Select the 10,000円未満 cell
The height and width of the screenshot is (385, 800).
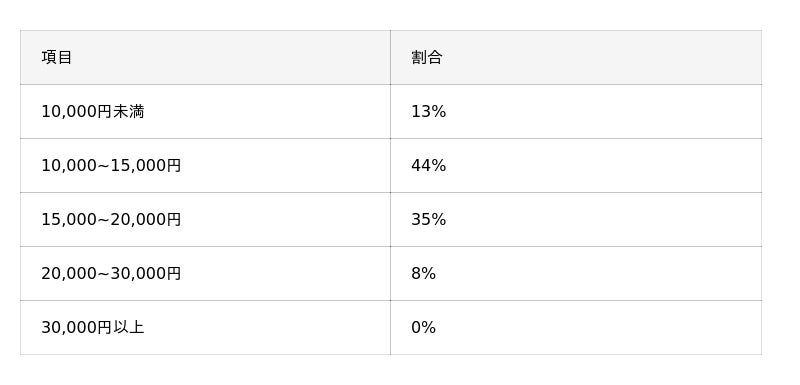tap(205, 111)
